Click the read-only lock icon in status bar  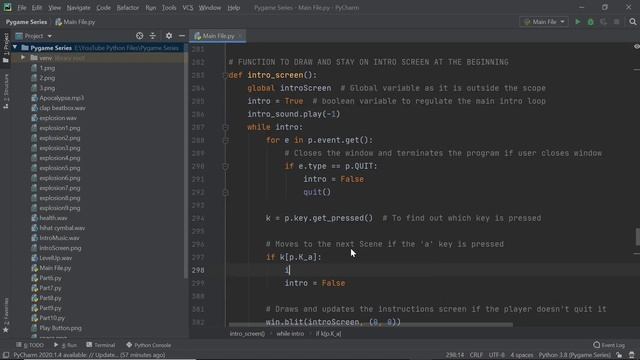coord(619,355)
